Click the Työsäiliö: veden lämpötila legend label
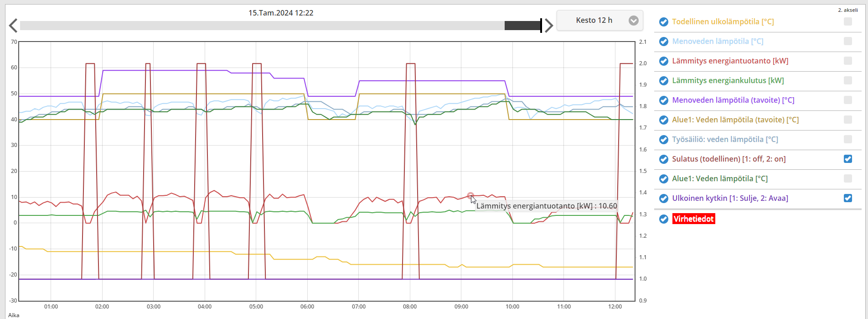868x319 pixels. (x=725, y=140)
